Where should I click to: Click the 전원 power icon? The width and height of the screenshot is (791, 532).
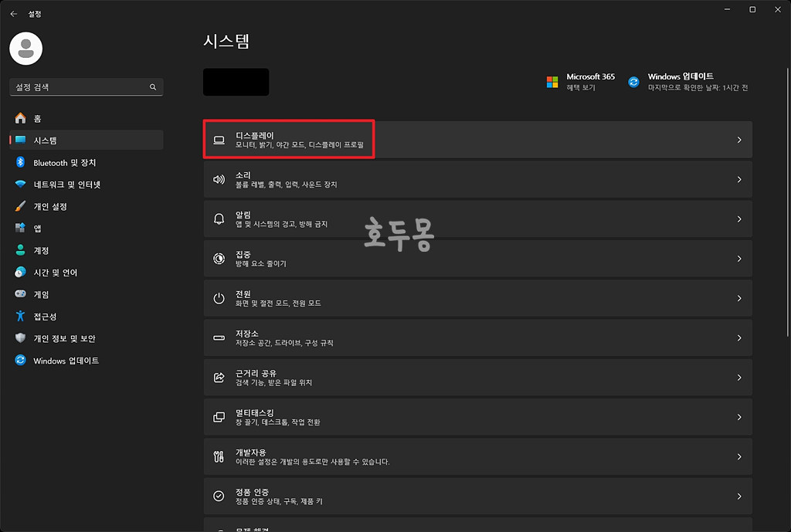point(219,299)
